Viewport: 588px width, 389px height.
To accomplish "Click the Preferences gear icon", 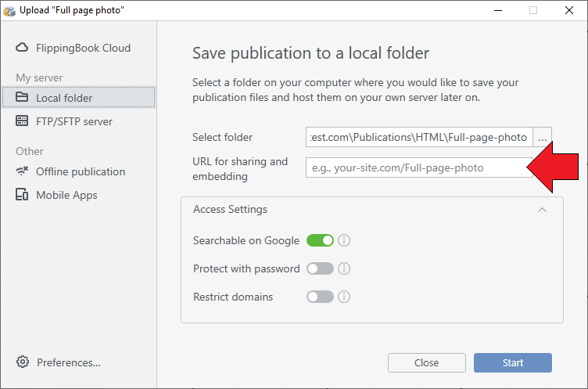I will pos(23,362).
